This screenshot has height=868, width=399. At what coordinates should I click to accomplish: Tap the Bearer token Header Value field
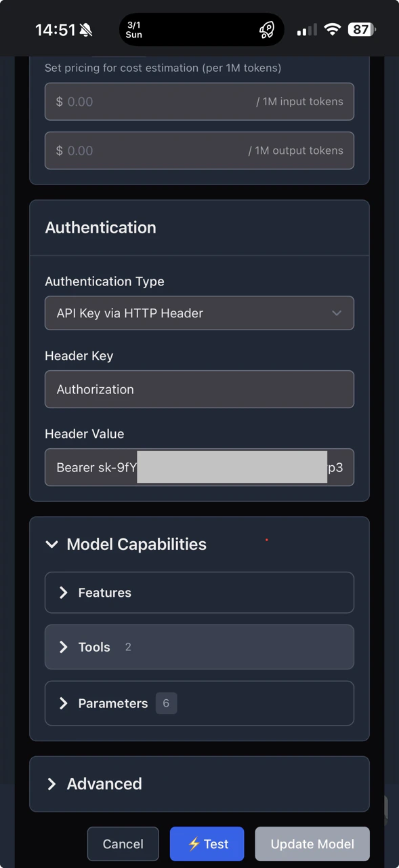199,467
